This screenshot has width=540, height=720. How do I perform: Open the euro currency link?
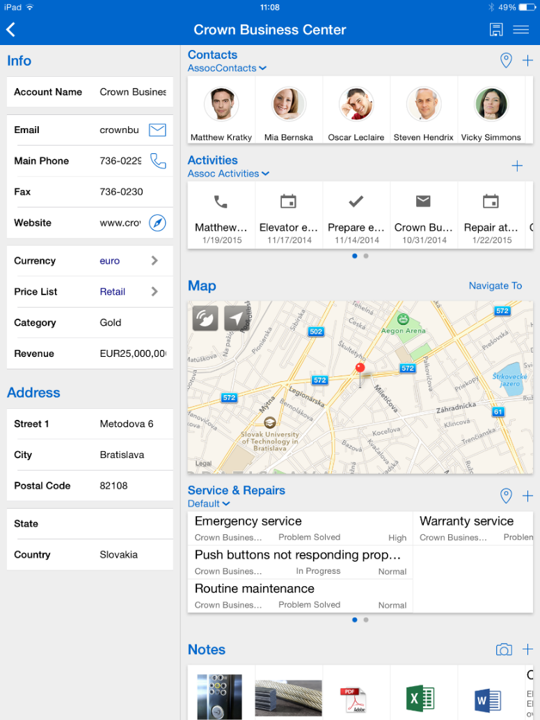[110, 261]
